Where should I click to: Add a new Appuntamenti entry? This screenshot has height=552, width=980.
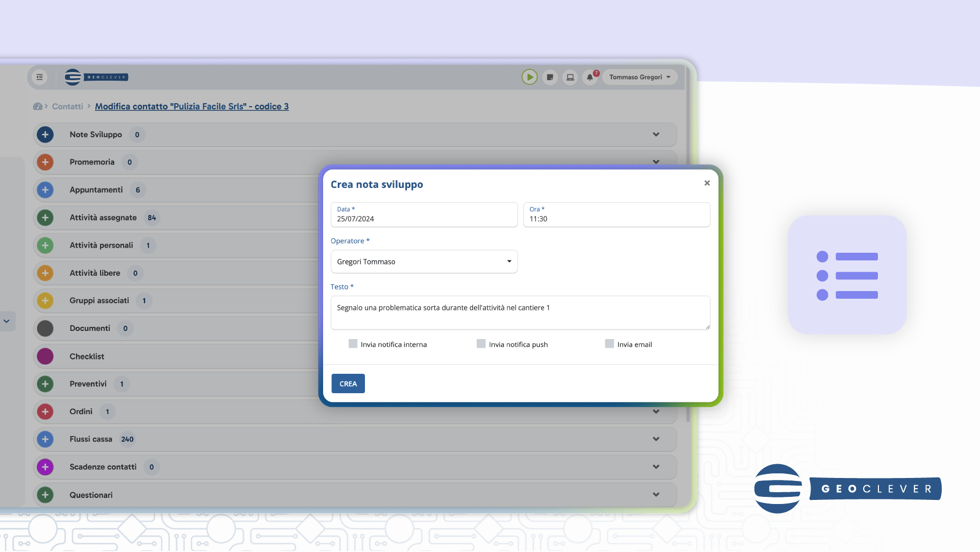click(45, 190)
